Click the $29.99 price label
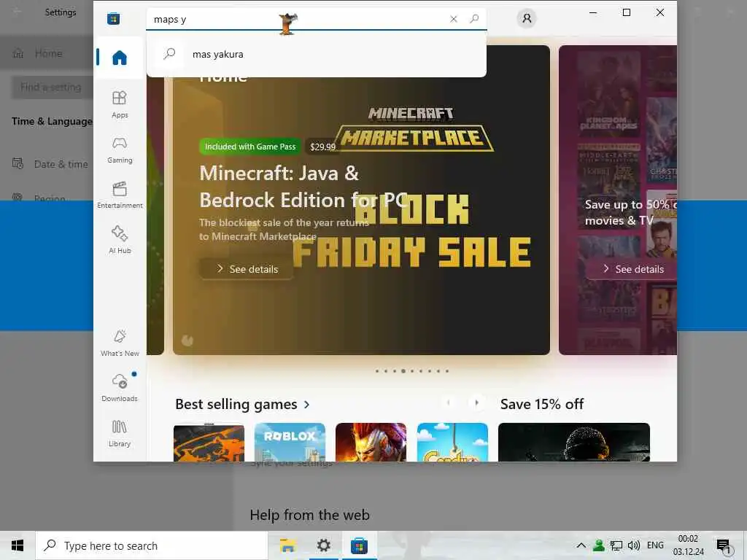The height and width of the screenshot is (560, 747). pos(322,147)
